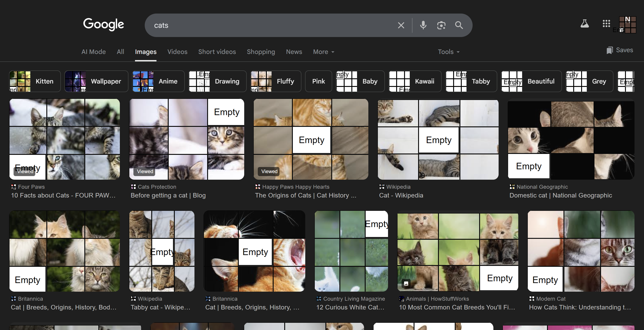
Task: Switch to the Videos tab
Action: click(177, 52)
